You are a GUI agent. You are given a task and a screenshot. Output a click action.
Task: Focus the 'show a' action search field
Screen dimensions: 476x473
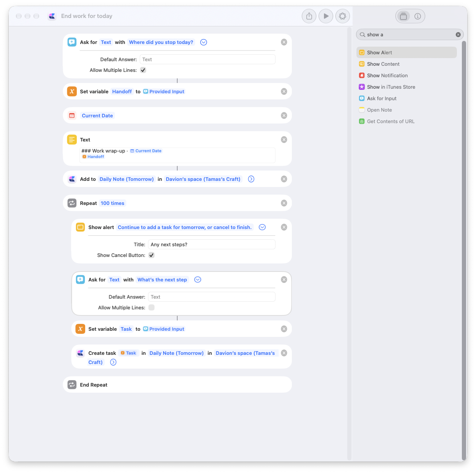[x=410, y=34]
